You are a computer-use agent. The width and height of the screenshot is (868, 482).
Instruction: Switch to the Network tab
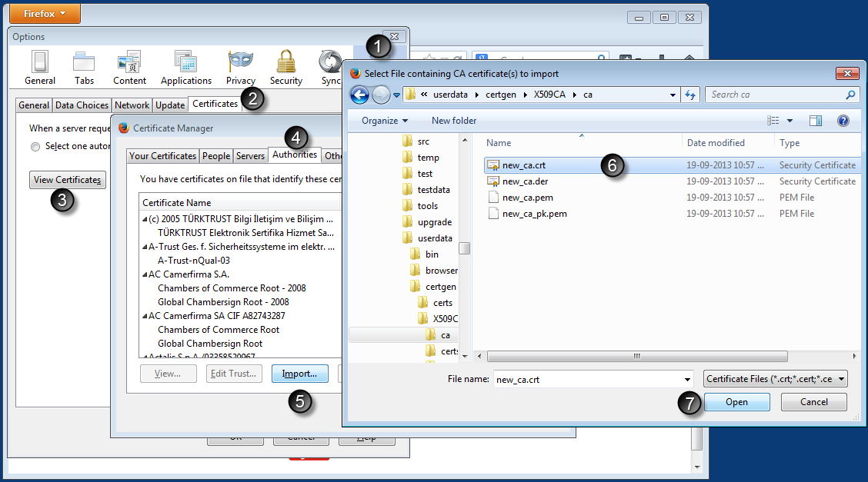[x=132, y=105]
